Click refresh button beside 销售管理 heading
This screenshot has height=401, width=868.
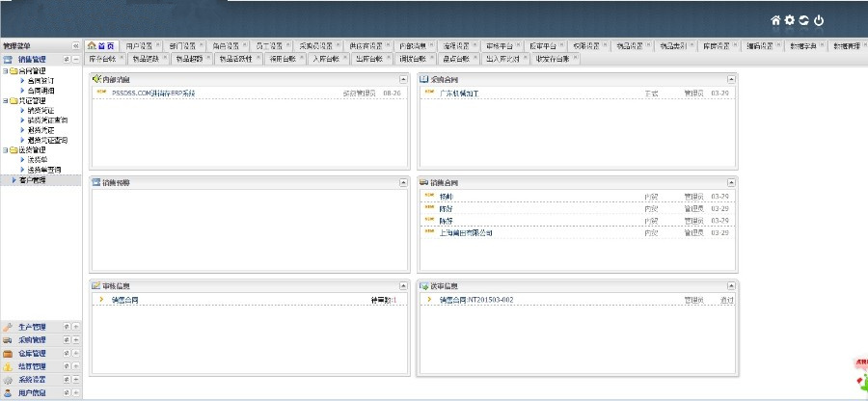[67, 59]
